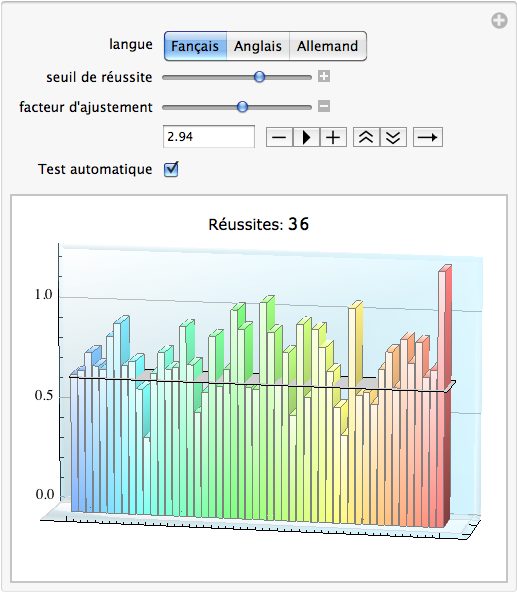Click the minus step-backward animation button
Screen dimensions: 517x592
point(279,137)
